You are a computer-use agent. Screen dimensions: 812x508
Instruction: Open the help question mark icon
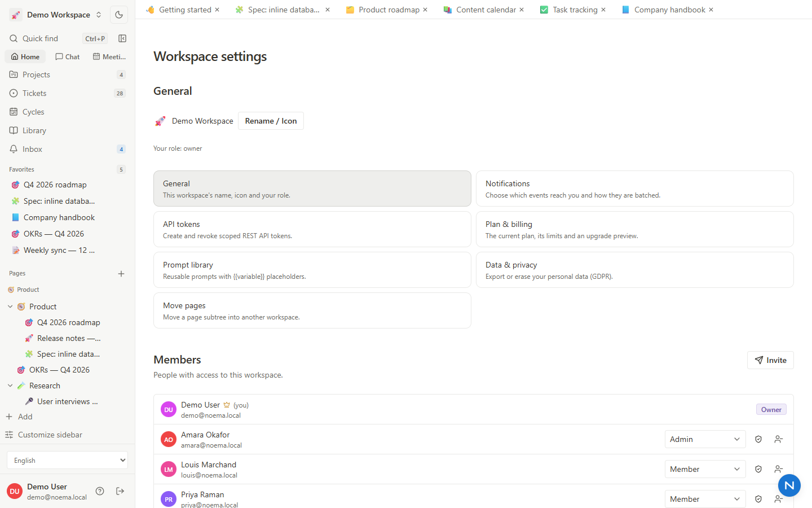tap(100, 491)
